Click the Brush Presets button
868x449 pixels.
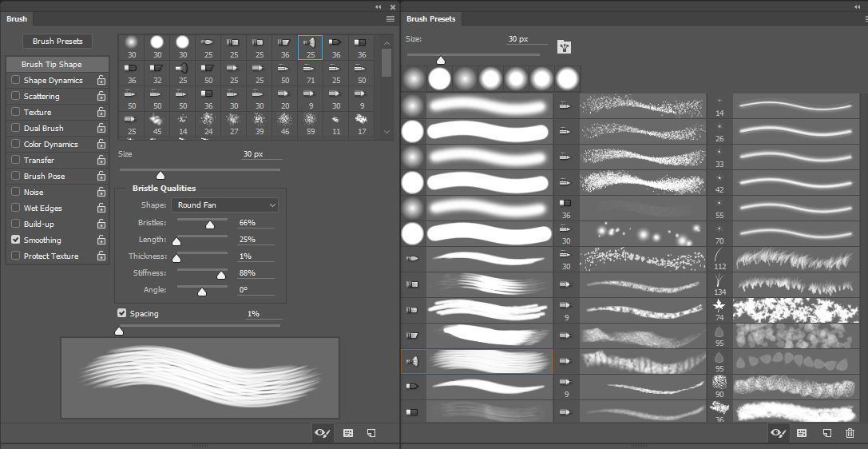tap(57, 41)
